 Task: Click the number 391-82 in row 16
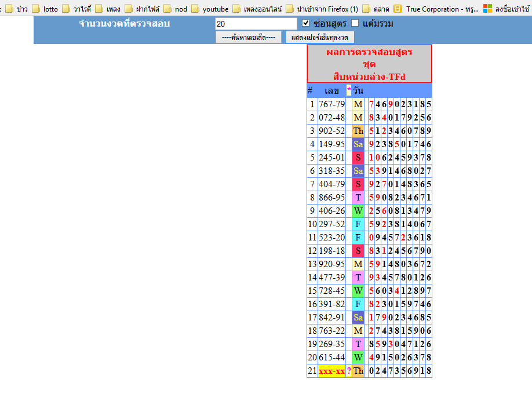pos(332,304)
